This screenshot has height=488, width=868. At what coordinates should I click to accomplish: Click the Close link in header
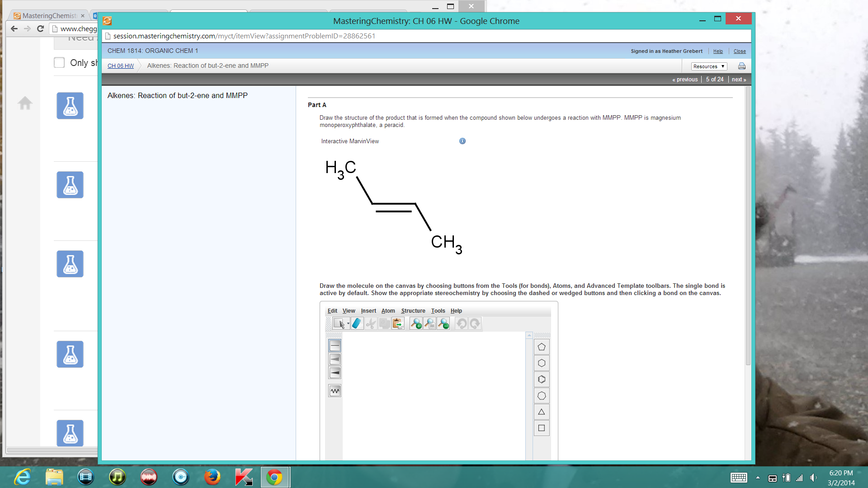[x=740, y=52]
